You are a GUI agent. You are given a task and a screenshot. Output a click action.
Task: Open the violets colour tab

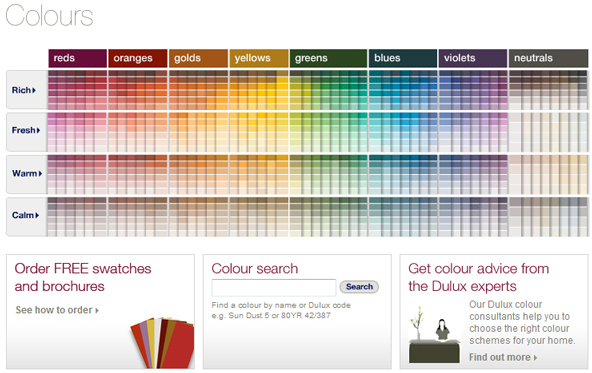pyautogui.click(x=473, y=58)
